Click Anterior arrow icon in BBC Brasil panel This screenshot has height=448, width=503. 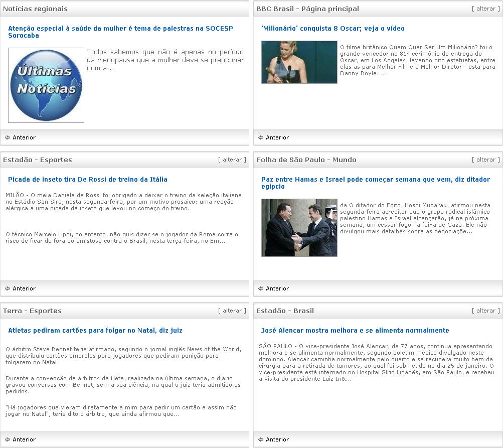(261, 137)
